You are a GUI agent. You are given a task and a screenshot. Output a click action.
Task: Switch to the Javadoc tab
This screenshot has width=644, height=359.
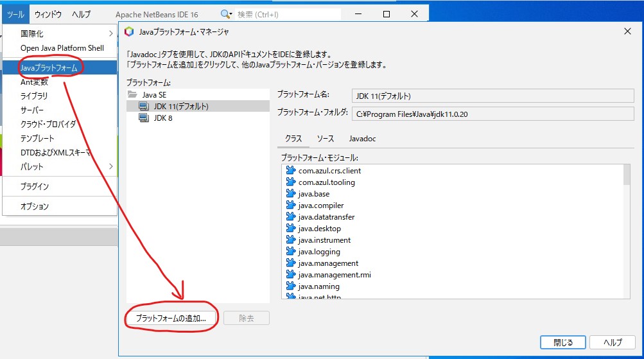(362, 139)
